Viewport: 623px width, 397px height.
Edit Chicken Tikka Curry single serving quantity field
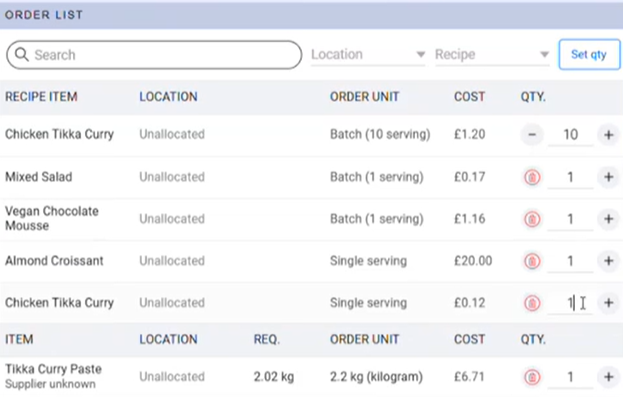coord(571,303)
